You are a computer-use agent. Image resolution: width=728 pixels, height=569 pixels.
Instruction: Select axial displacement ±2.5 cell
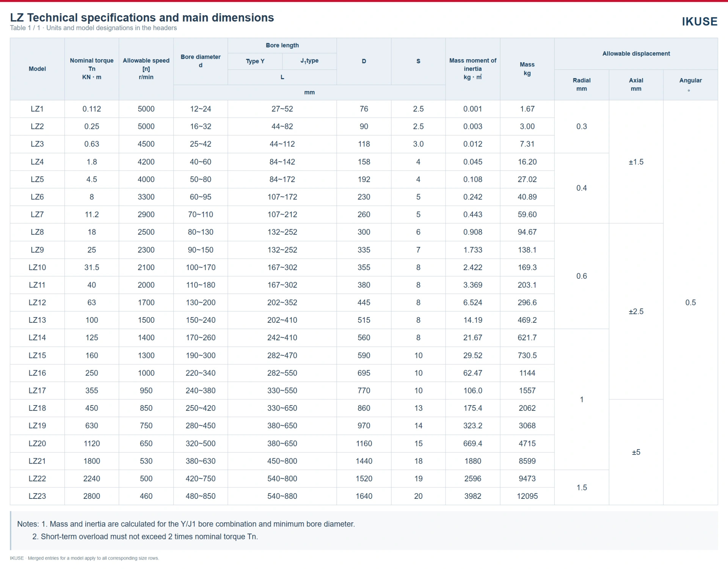pos(636,311)
